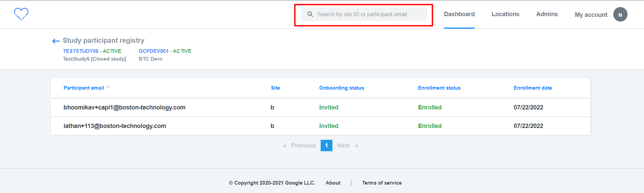Image resolution: width=644 pixels, height=193 pixels.
Task: Sort by Onboarding status column
Action: (342, 88)
